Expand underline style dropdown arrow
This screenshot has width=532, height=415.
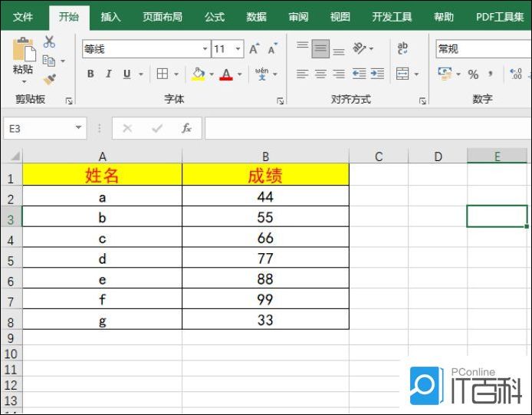click(x=141, y=74)
